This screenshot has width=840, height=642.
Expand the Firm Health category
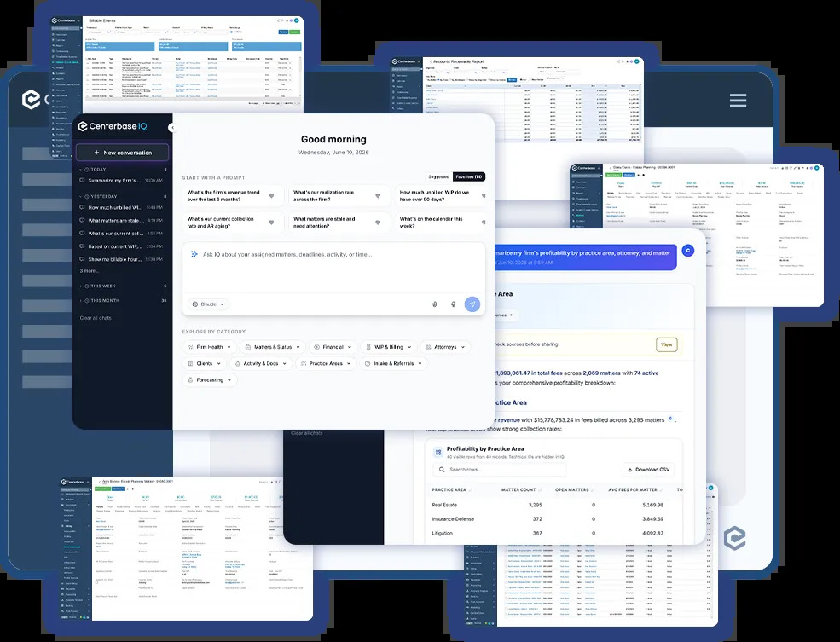coord(210,347)
